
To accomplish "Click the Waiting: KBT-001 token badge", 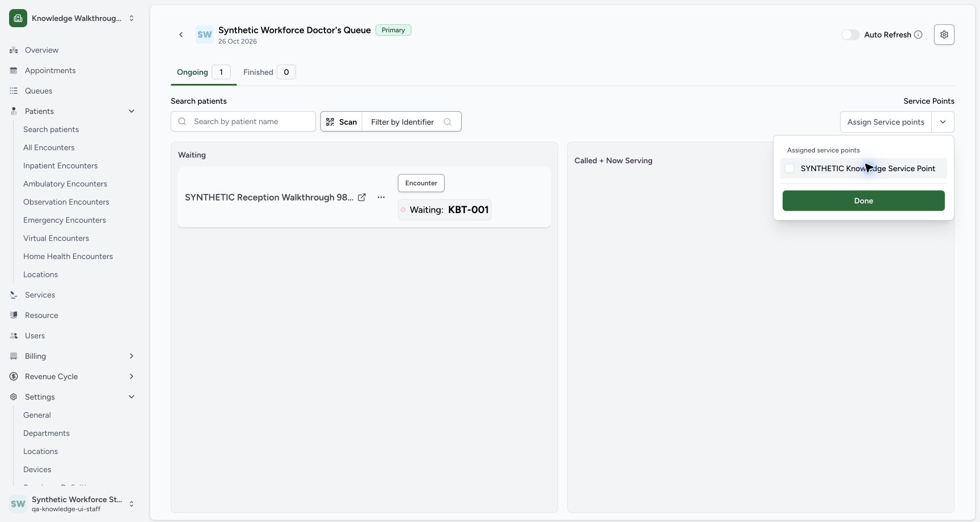I will click(x=445, y=210).
